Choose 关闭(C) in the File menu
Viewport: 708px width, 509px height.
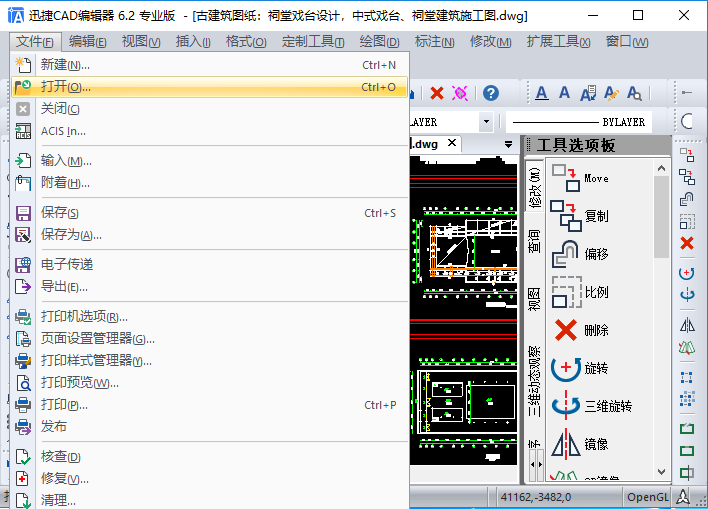click(210, 109)
